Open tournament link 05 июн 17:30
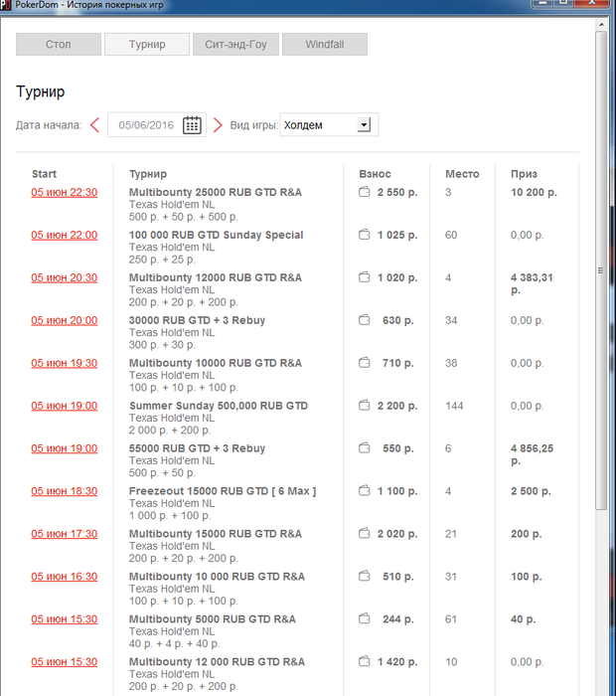This screenshot has width=616, height=696. (65, 534)
